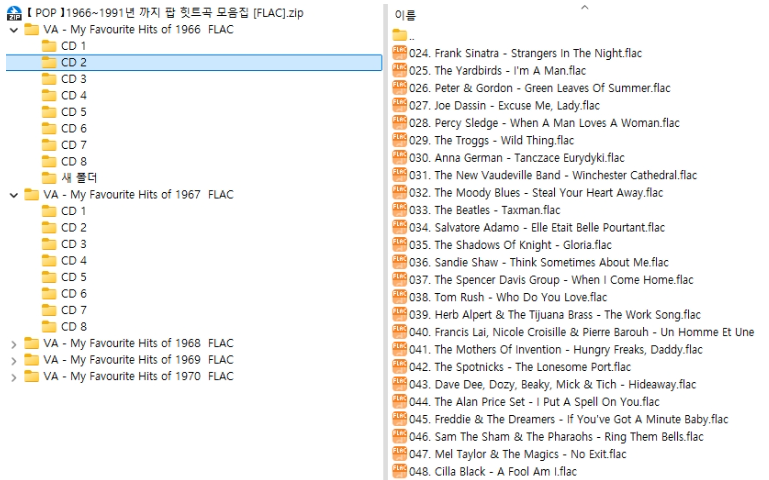Expand the My Favourite Hits of 1969 folder
Viewport: 769px width, 480px height.
click(x=13, y=360)
